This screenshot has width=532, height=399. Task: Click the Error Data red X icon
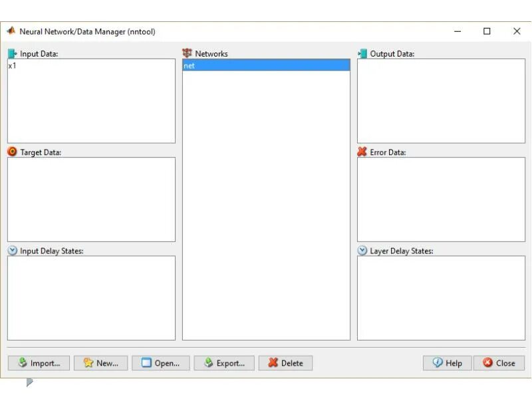pyautogui.click(x=362, y=152)
